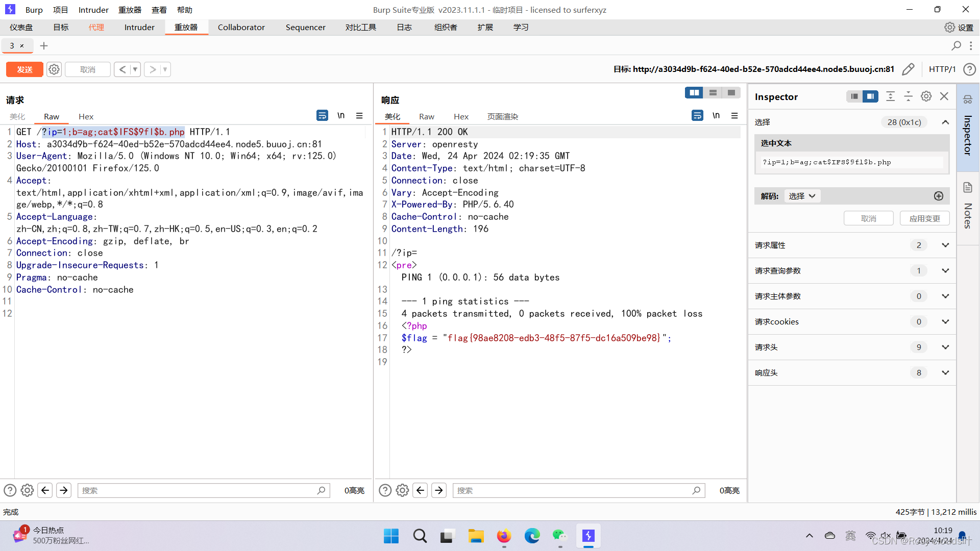Screen dimensions: 980x551
Task: Click the Inspector settings gear icon
Action: pyautogui.click(x=926, y=96)
